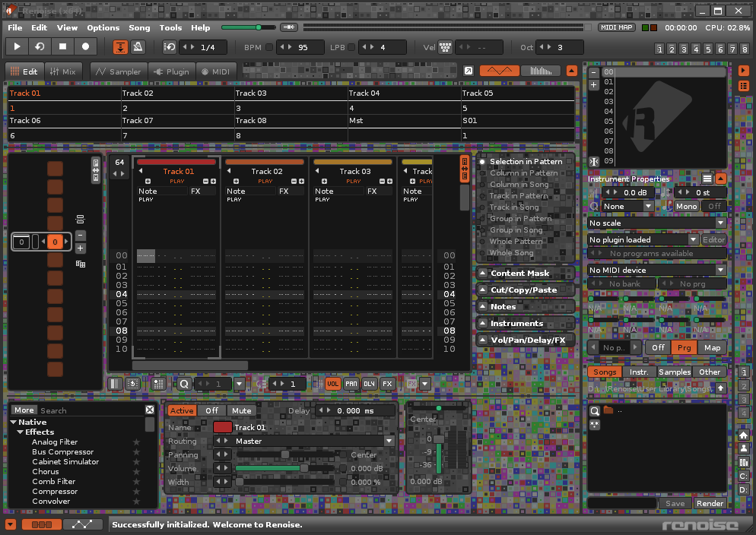Image resolution: width=756 pixels, height=535 pixels.
Task: Click the instrument list plus button
Action: coord(593,85)
